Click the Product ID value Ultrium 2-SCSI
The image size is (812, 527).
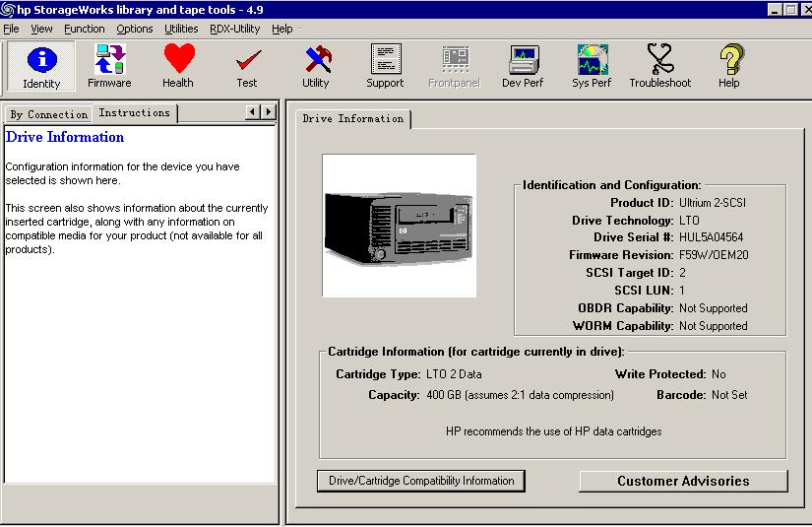tap(713, 203)
